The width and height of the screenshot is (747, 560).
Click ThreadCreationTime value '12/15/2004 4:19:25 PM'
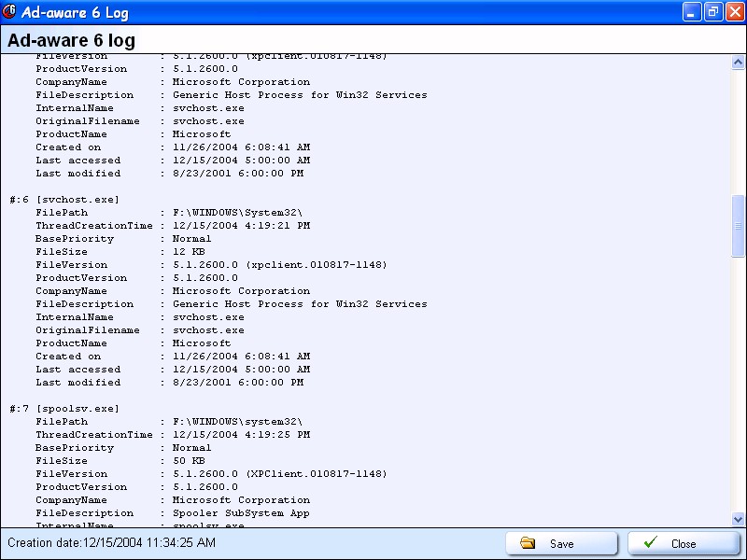[x=241, y=434]
